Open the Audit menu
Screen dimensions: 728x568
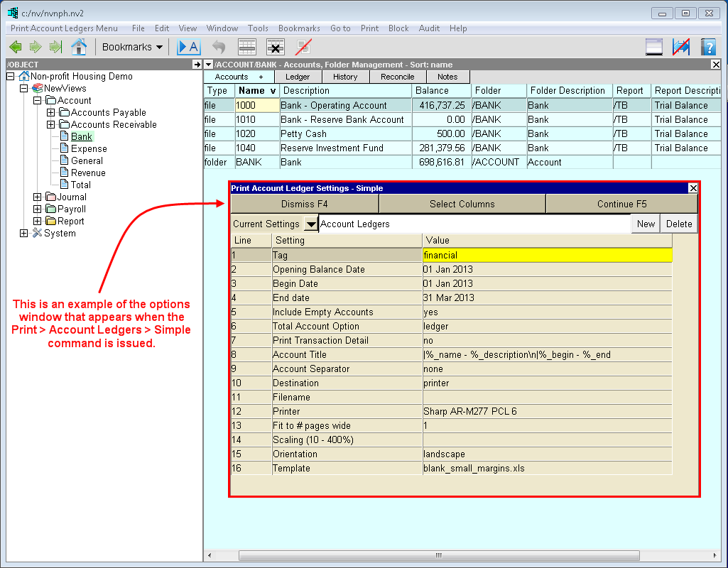pyautogui.click(x=429, y=28)
